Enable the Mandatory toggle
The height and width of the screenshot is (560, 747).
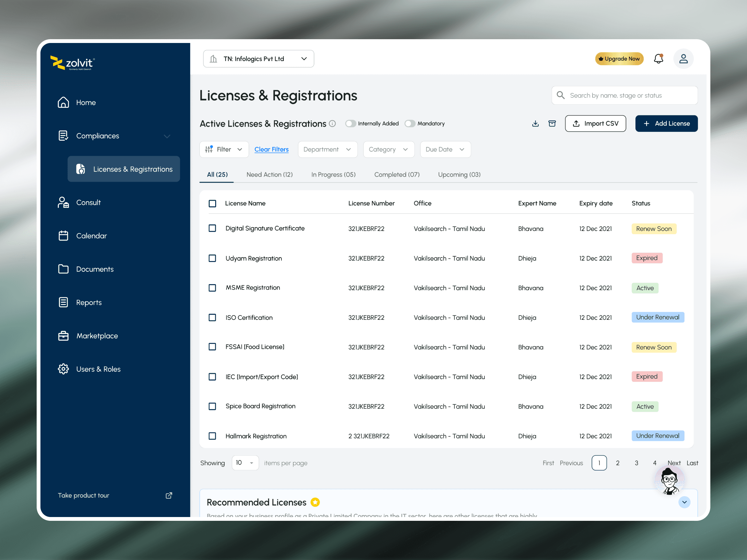coord(410,124)
